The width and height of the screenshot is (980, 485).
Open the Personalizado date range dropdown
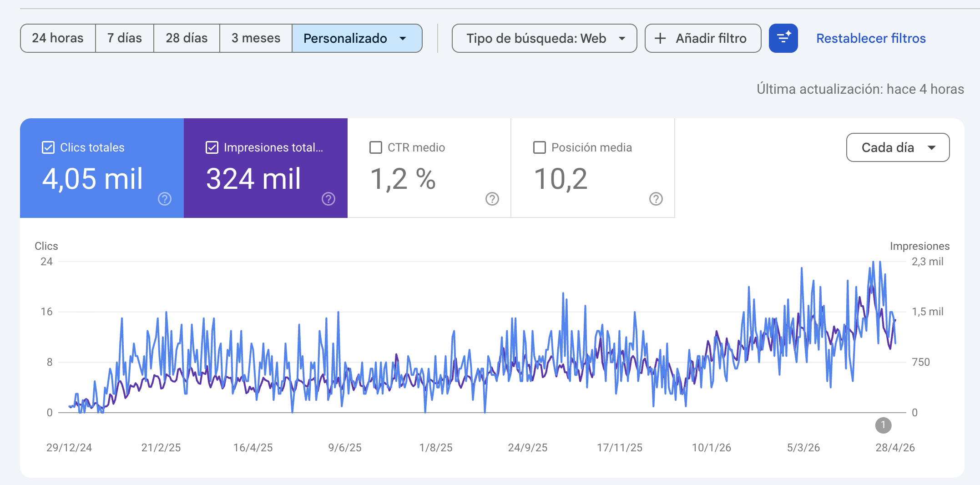pos(357,38)
